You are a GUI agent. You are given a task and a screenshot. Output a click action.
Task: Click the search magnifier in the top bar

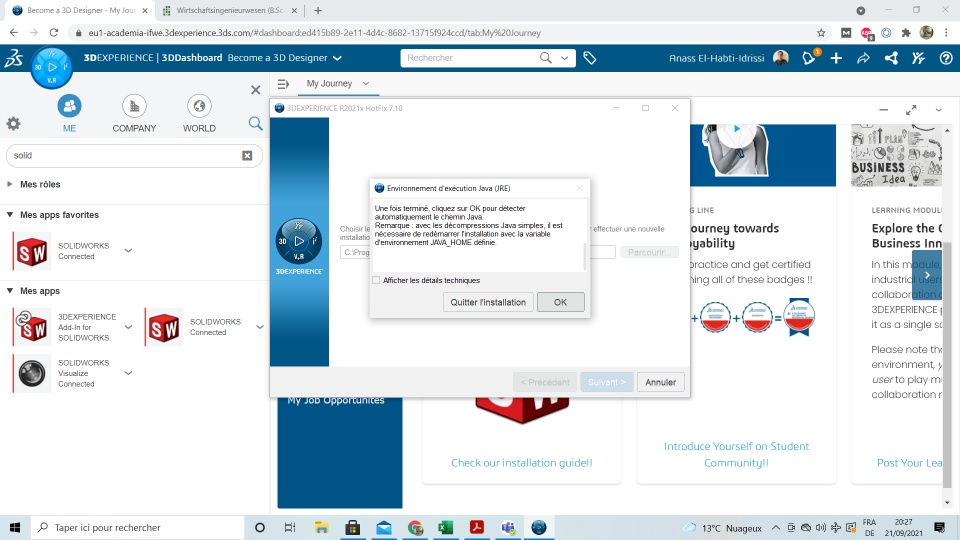(546, 58)
